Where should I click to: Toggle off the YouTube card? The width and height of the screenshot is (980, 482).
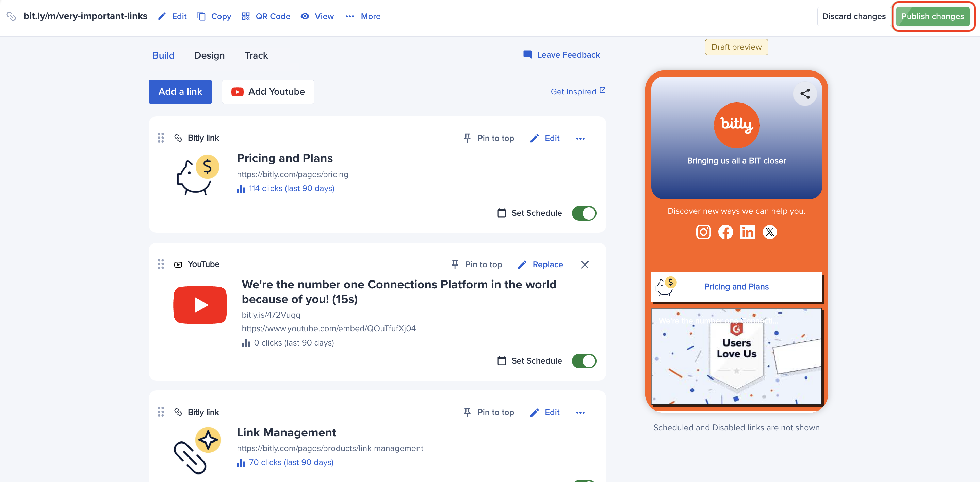[x=584, y=360]
